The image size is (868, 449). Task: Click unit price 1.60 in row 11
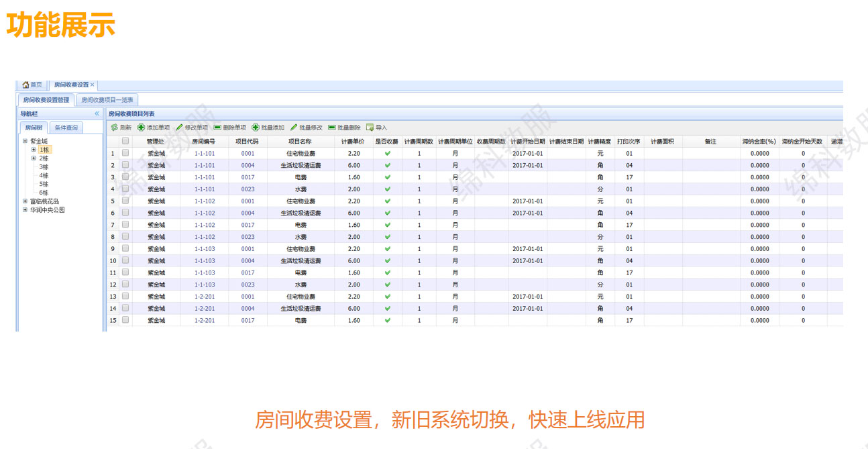click(354, 273)
